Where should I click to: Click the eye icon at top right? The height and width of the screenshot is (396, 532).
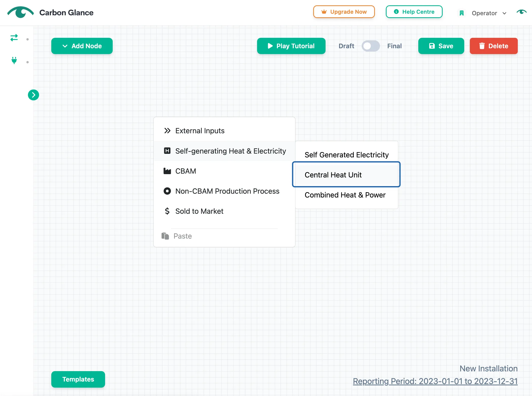(521, 12)
